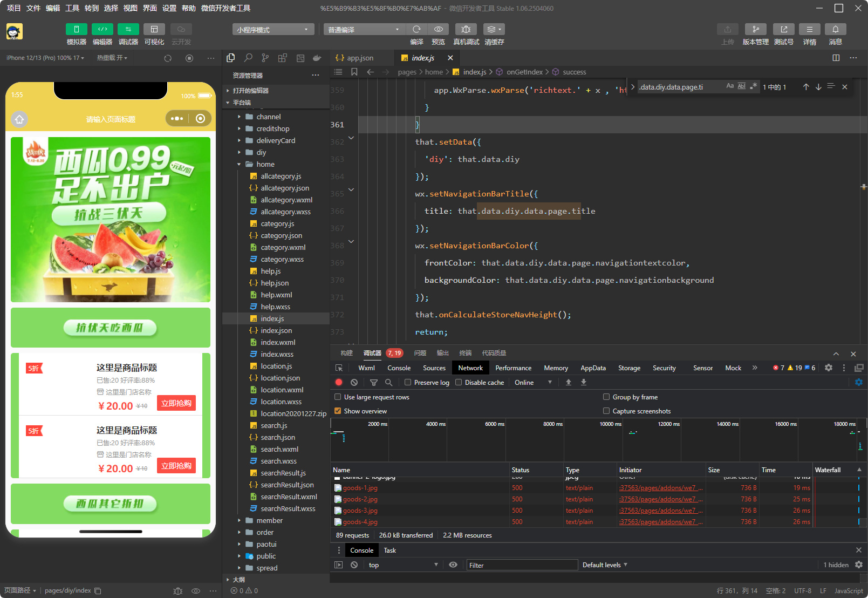This screenshot has width=868, height=598.
Task: Start Real Device Debugging (真机调试)
Action: [466, 30]
